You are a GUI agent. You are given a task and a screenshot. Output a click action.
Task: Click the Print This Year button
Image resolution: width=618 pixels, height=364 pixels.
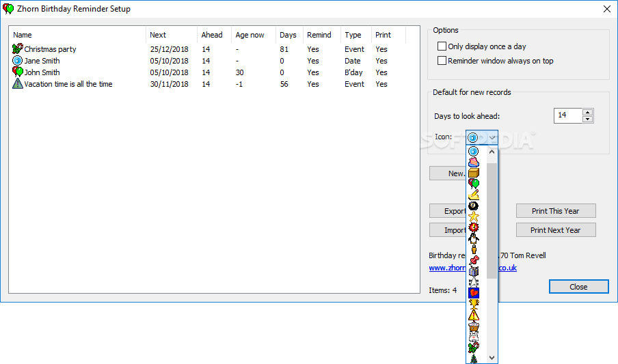pyautogui.click(x=556, y=211)
